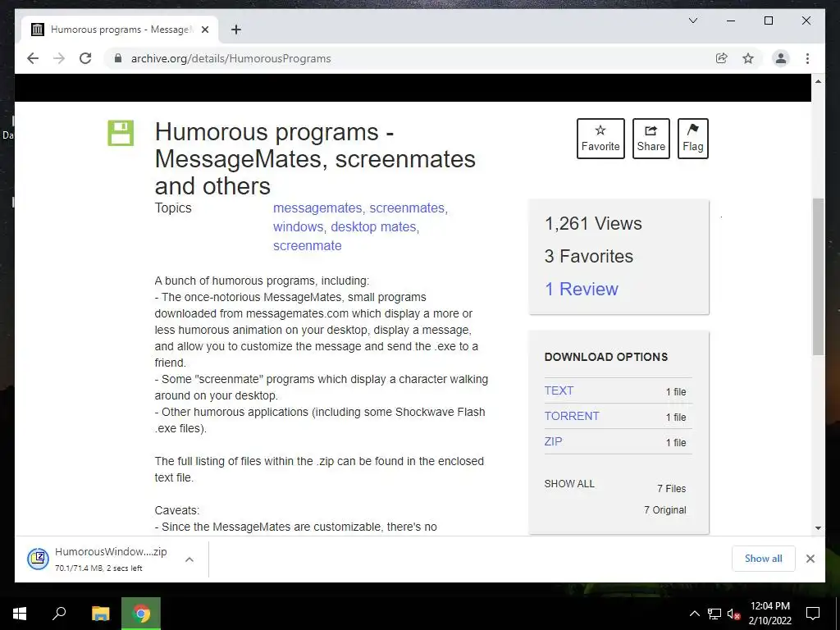Screen dimensions: 840x630
Task: Select the Humorous programs browser tab
Action: pos(119,30)
